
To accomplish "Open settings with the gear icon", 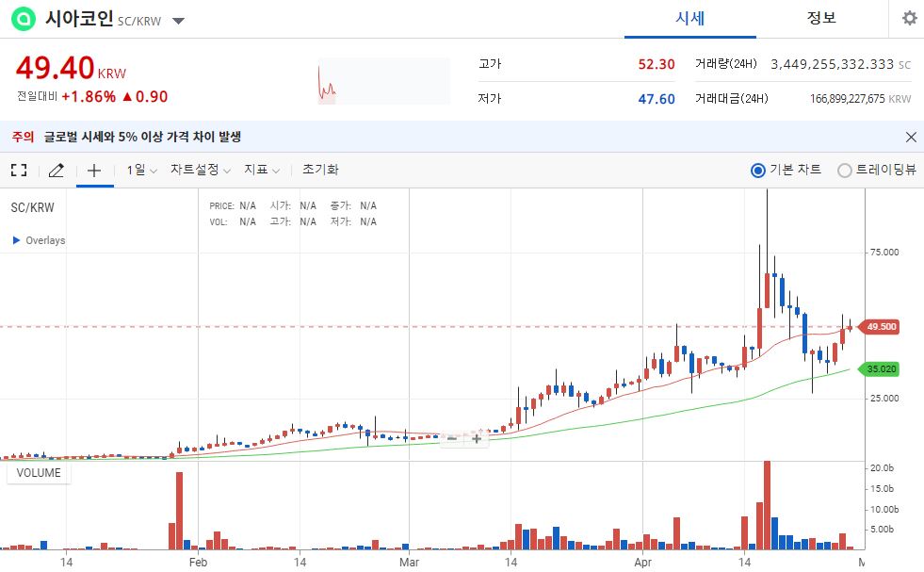I will 909,18.
